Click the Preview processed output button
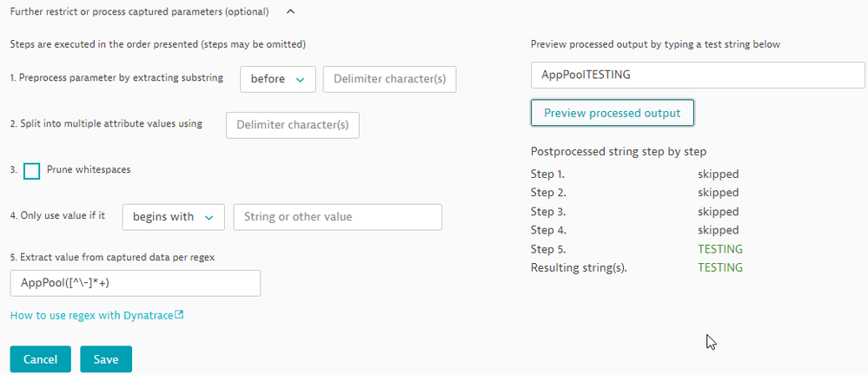 click(x=612, y=113)
